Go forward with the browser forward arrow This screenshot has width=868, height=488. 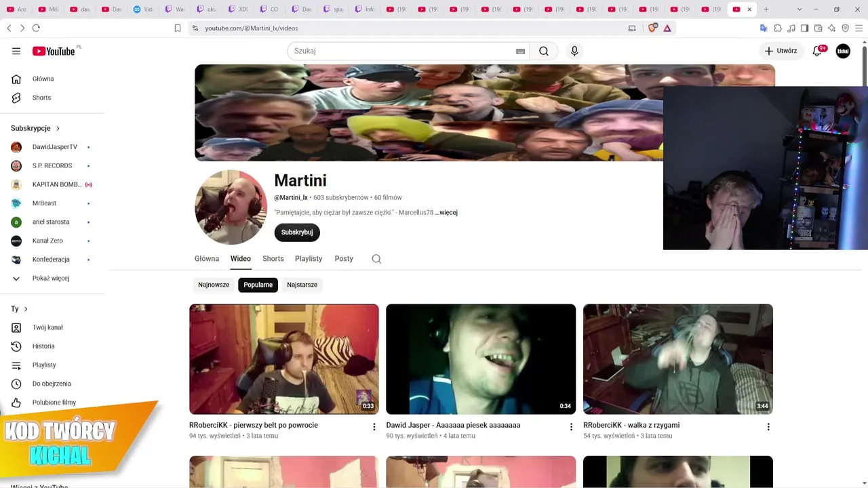(x=22, y=28)
